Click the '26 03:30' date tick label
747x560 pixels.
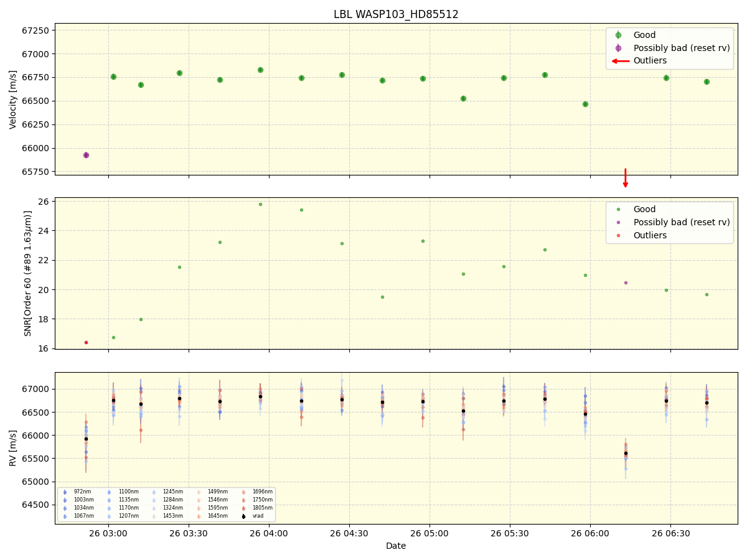click(189, 533)
